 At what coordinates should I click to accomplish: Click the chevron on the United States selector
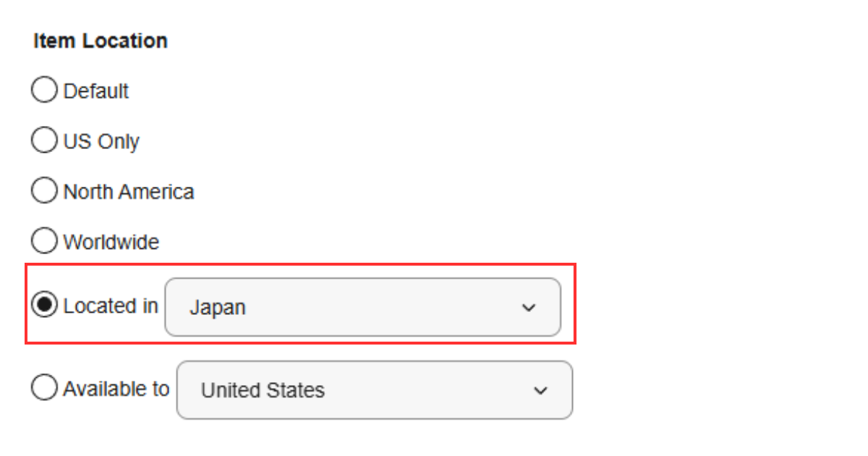[x=540, y=390]
